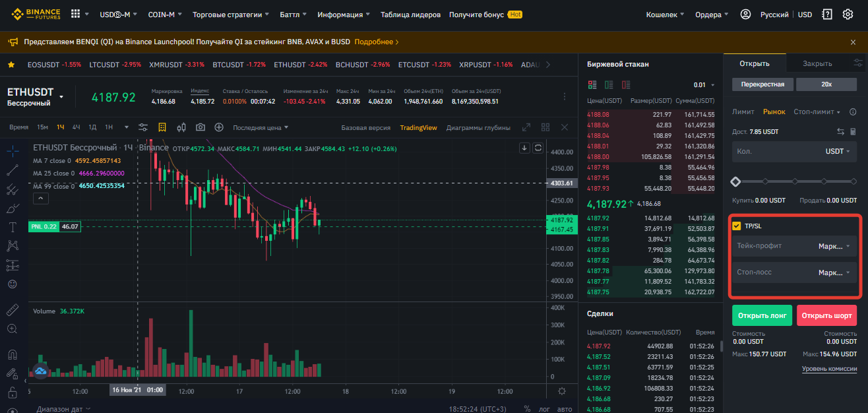Select the Лимит order type tab
Viewport: 868px width, 413px height.
coord(743,112)
